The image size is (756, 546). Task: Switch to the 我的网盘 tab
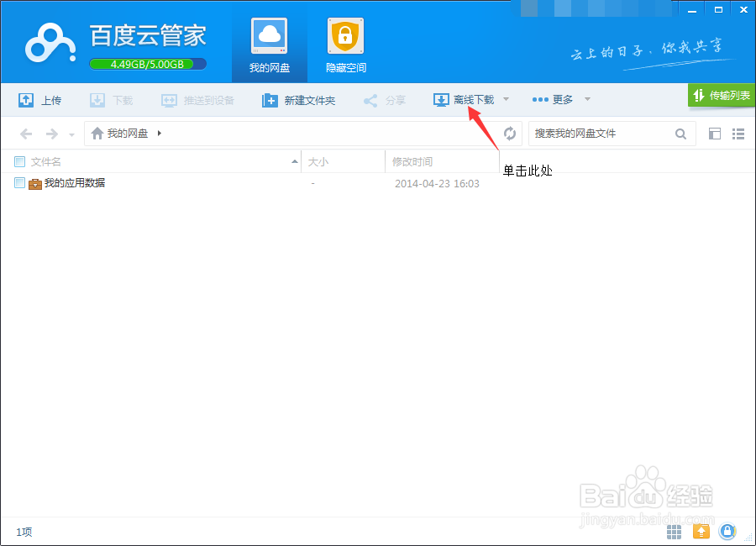269,42
